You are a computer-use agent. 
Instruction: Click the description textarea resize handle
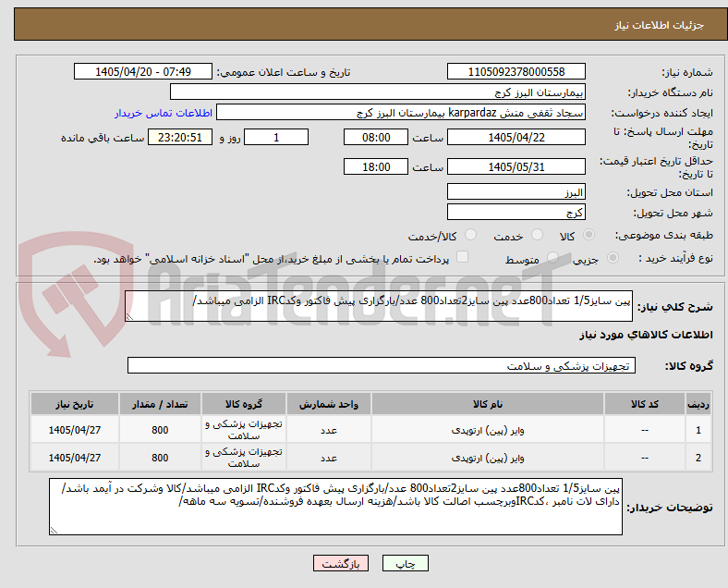click(129, 317)
